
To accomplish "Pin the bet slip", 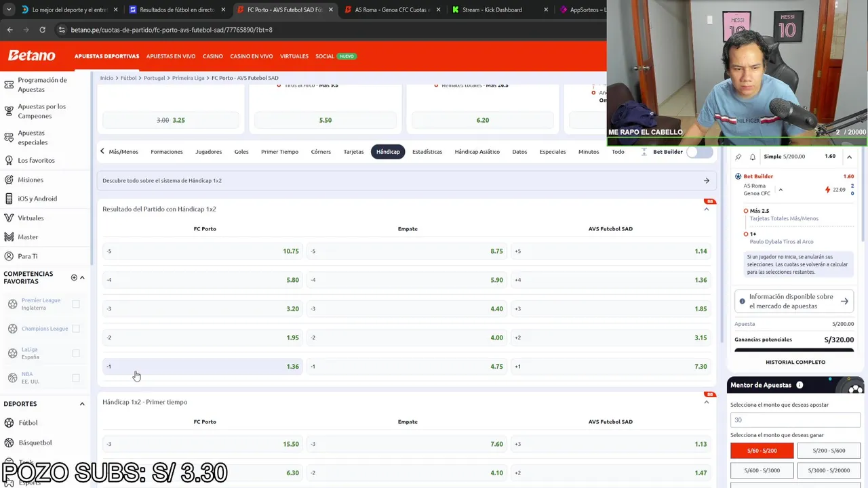I will 738,157.
